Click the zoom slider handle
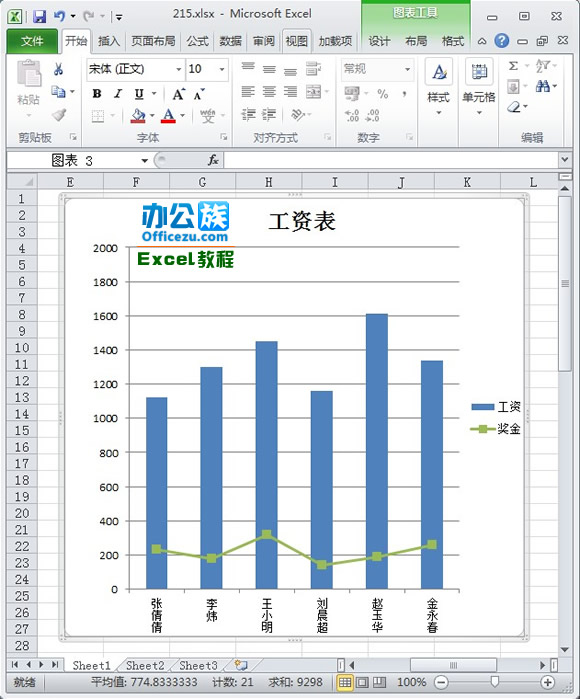The height and width of the screenshot is (699, 580). (494, 682)
